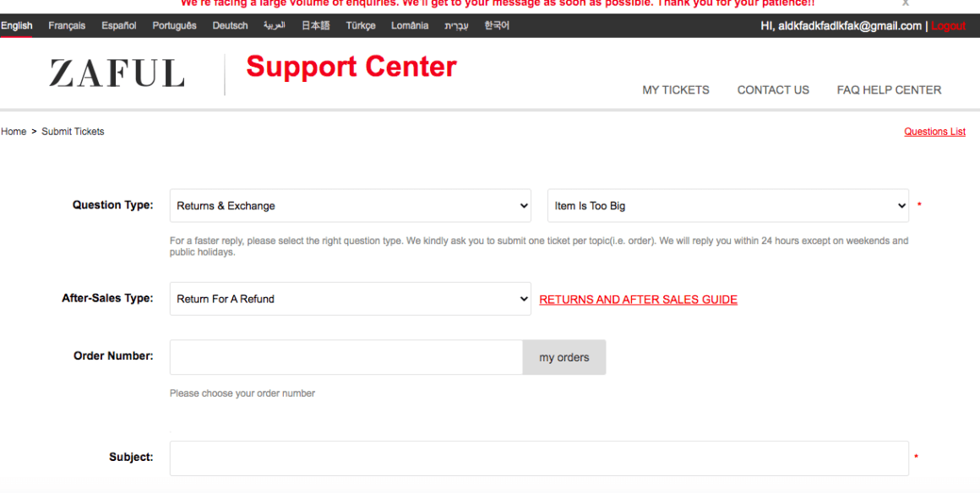Change language to Türkçe
The width and height of the screenshot is (980, 493).
361,26
